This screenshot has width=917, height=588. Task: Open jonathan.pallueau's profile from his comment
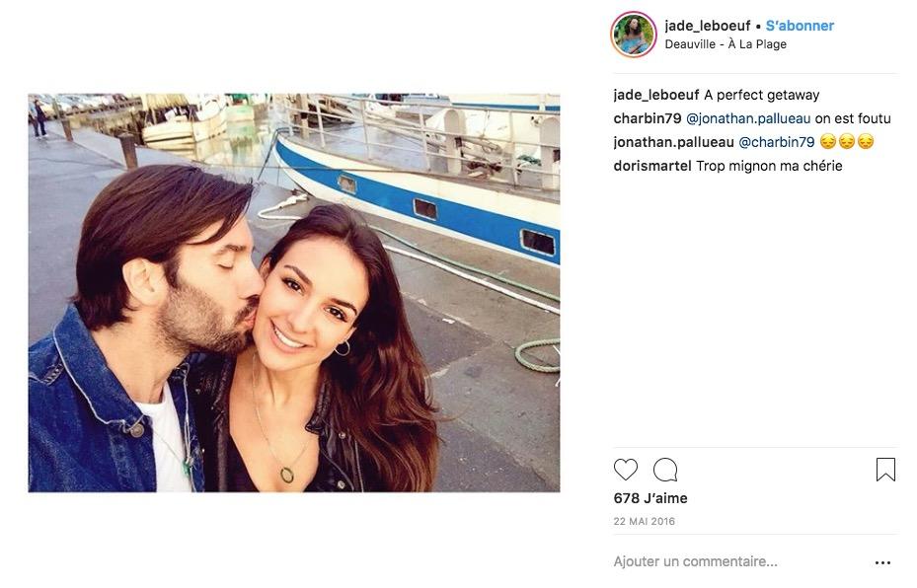pos(673,142)
